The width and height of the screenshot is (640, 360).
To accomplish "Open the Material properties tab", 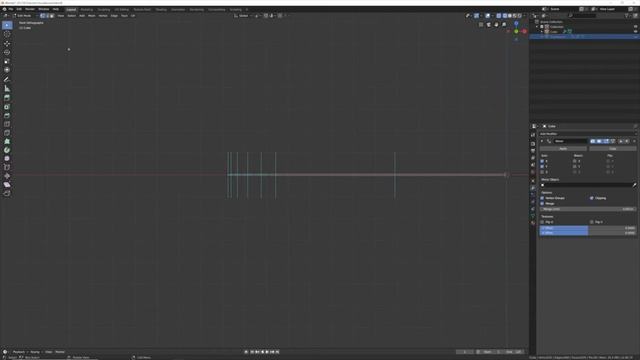I will (x=533, y=223).
